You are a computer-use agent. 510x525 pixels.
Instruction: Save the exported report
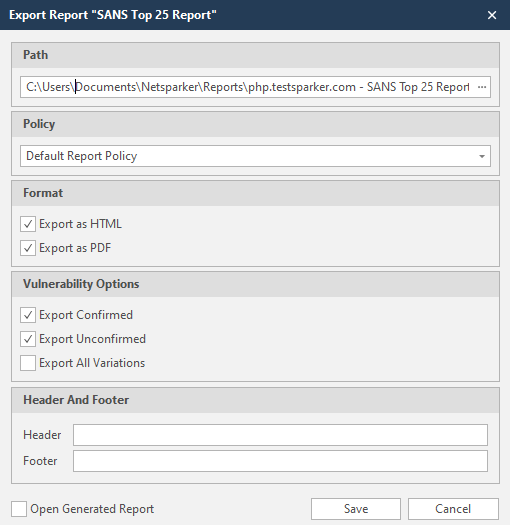356,509
